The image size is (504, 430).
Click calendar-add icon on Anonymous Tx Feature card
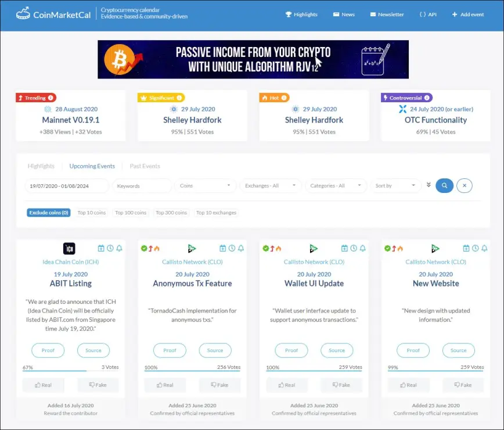coord(223,248)
